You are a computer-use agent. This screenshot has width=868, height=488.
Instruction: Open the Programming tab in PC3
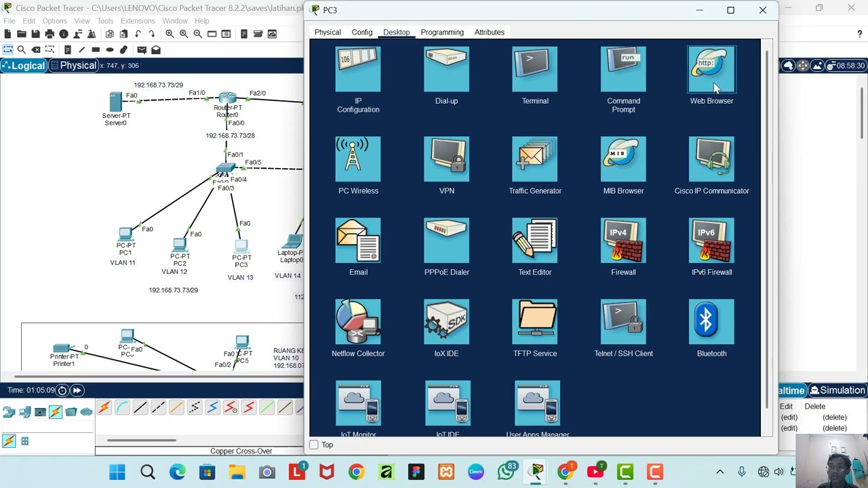(x=442, y=32)
